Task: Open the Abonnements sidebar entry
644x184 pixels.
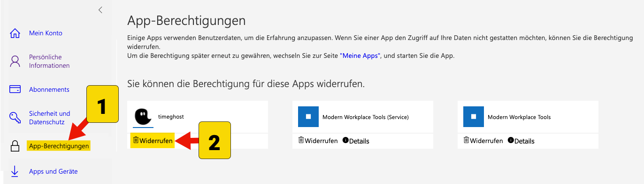Action: click(49, 89)
